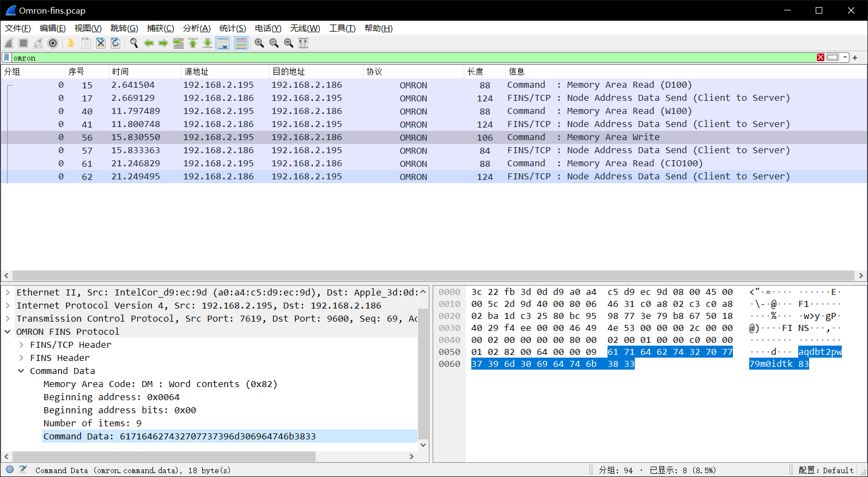This screenshot has height=477, width=868.
Task: Toggle auto-scroll during live capture
Action: point(223,43)
